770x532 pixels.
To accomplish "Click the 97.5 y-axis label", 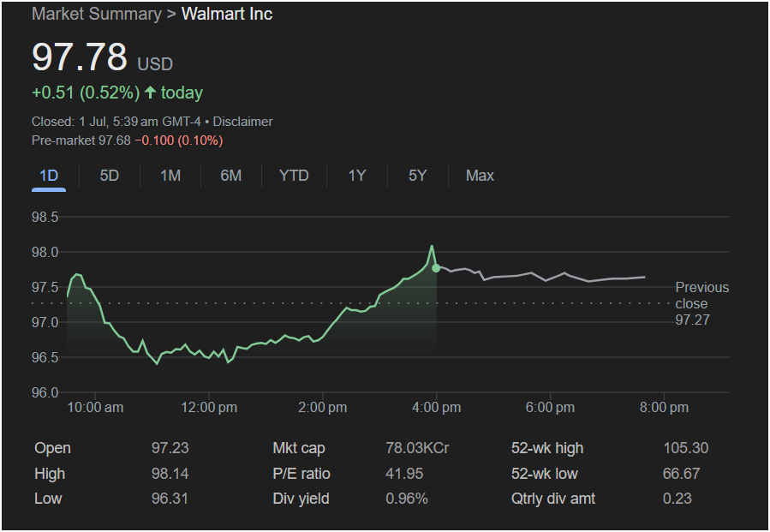I will [x=45, y=287].
